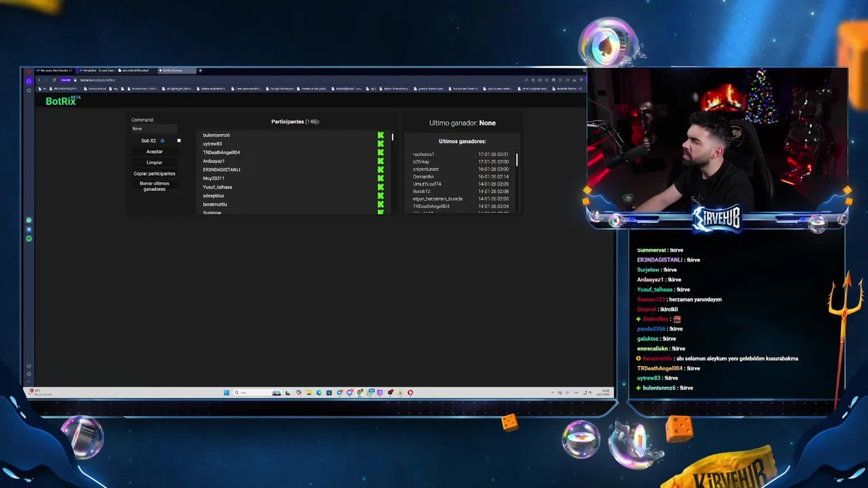Click the Kick icon in TRDeathAngelll04 participant row

(x=380, y=152)
